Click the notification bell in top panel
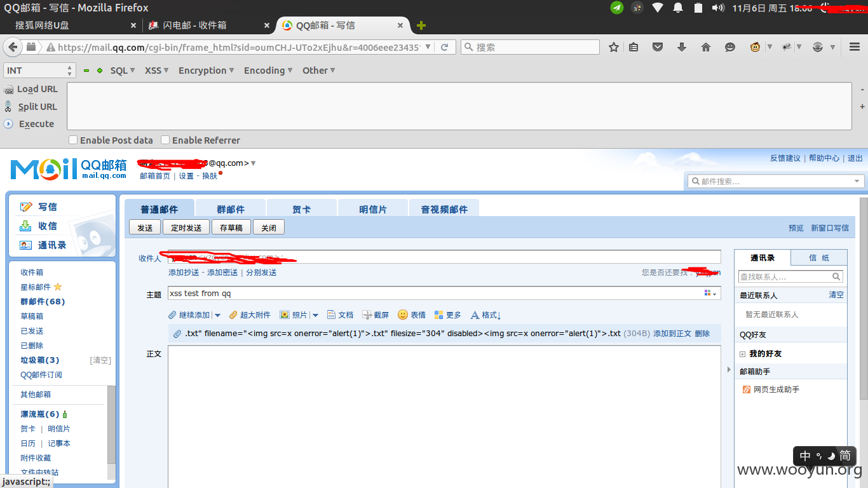This screenshot has width=868, height=488. [x=678, y=8]
